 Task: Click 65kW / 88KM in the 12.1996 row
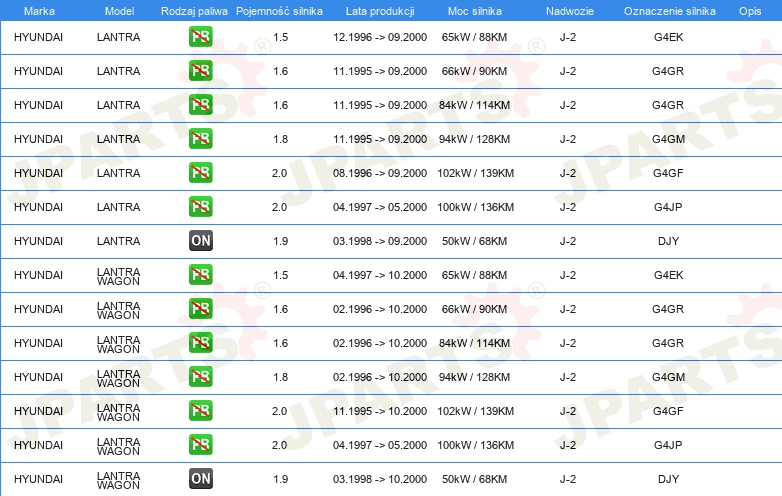pyautogui.click(x=474, y=37)
